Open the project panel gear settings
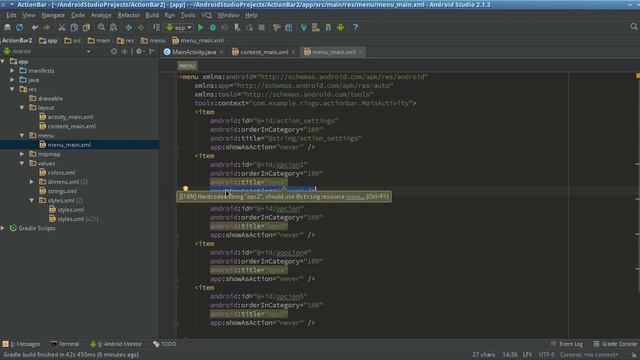 pos(139,51)
